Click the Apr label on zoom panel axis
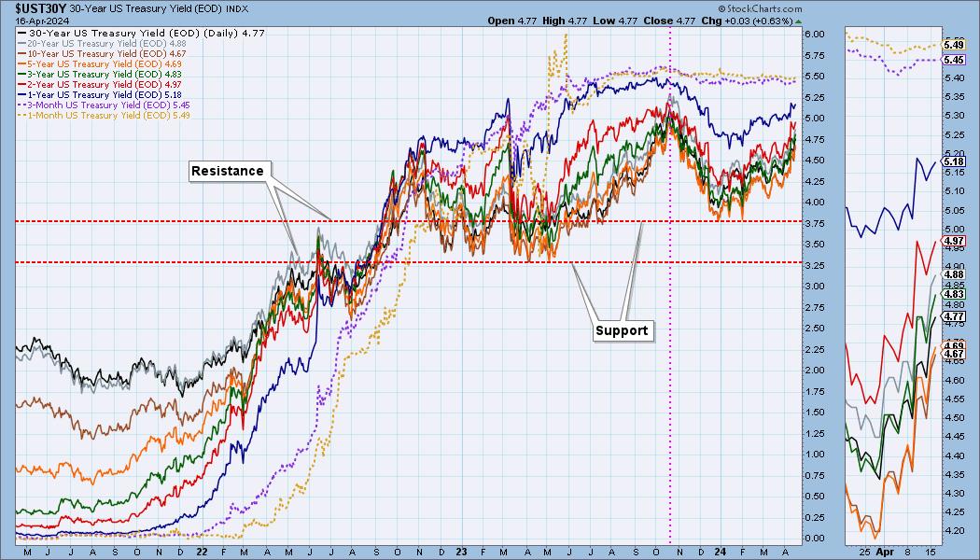This screenshot has height=560, width=980. click(x=884, y=553)
